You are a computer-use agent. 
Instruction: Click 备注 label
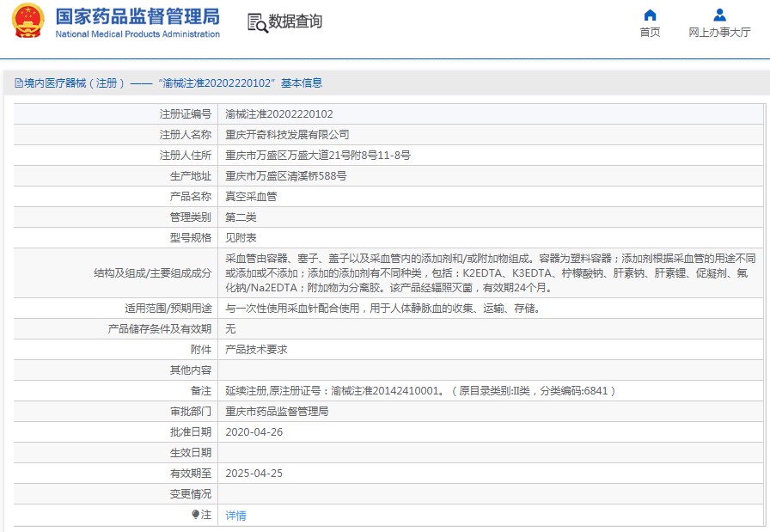point(201,391)
